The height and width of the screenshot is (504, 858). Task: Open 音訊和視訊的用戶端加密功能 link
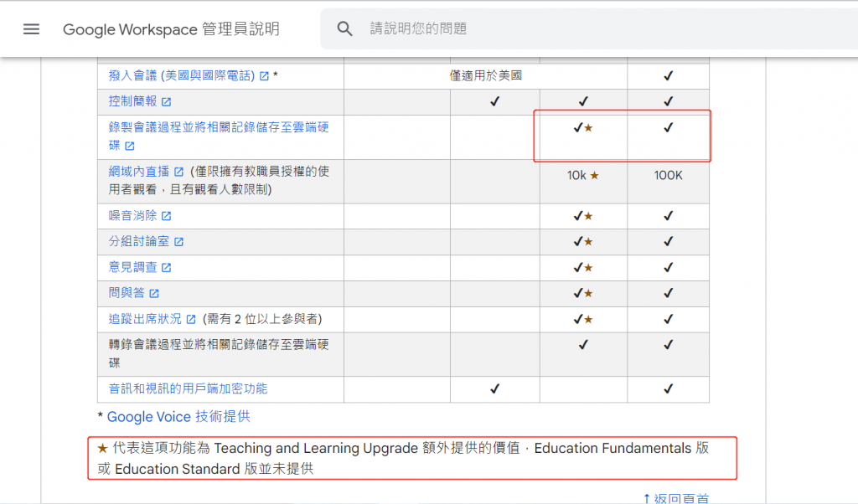188,388
